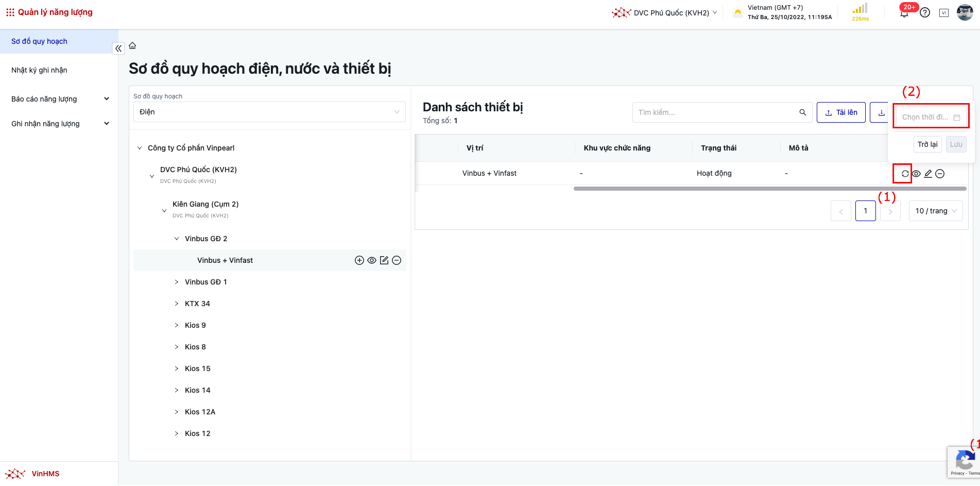Open Nhật ký ghi nhận menu item
980x486 pixels.
(x=40, y=70)
